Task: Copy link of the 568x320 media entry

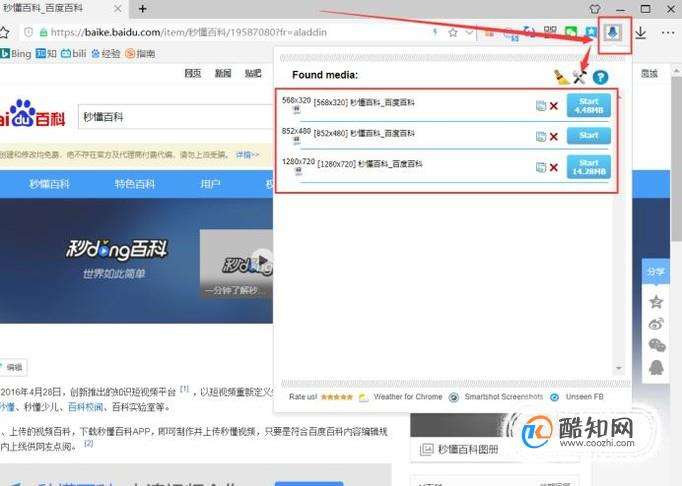Action: click(541, 106)
